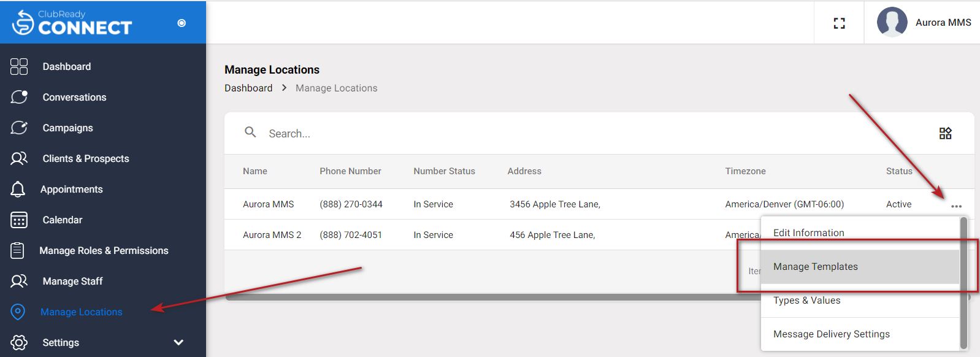Sort by the Phone Number column header
Screen dimensions: 980x357
point(350,171)
